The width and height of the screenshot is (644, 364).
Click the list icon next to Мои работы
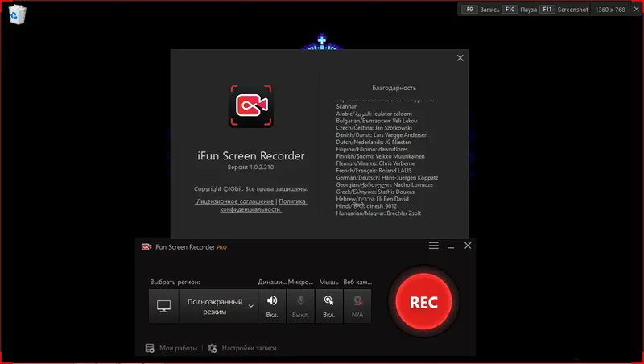point(150,348)
